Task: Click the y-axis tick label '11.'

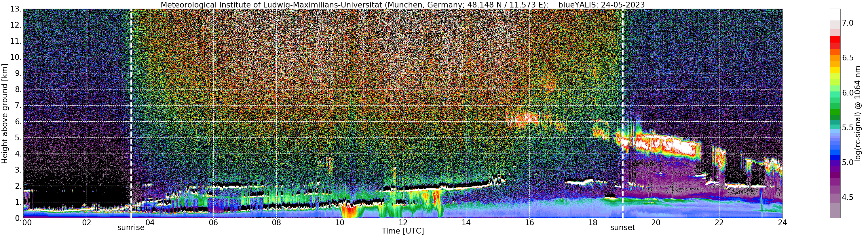Action: click(16, 41)
